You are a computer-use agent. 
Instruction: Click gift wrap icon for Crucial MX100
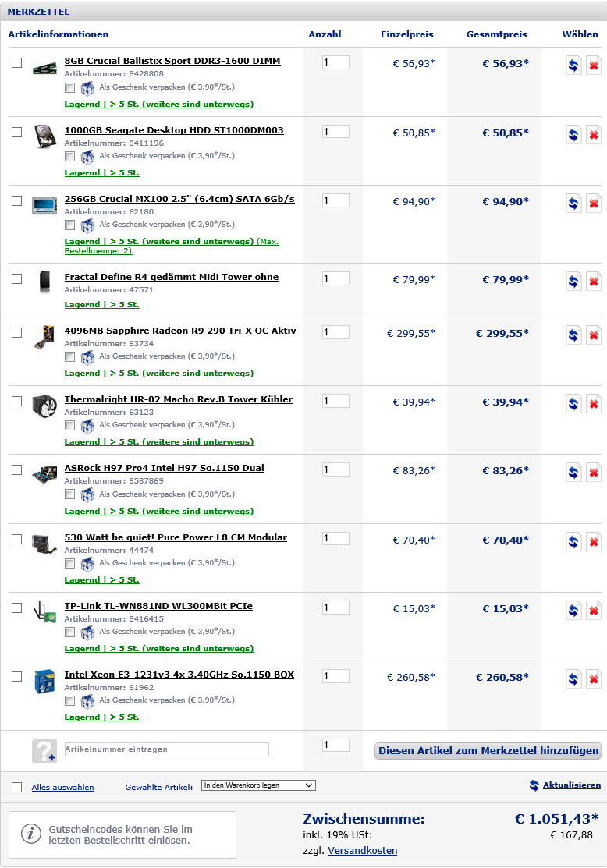[87, 225]
